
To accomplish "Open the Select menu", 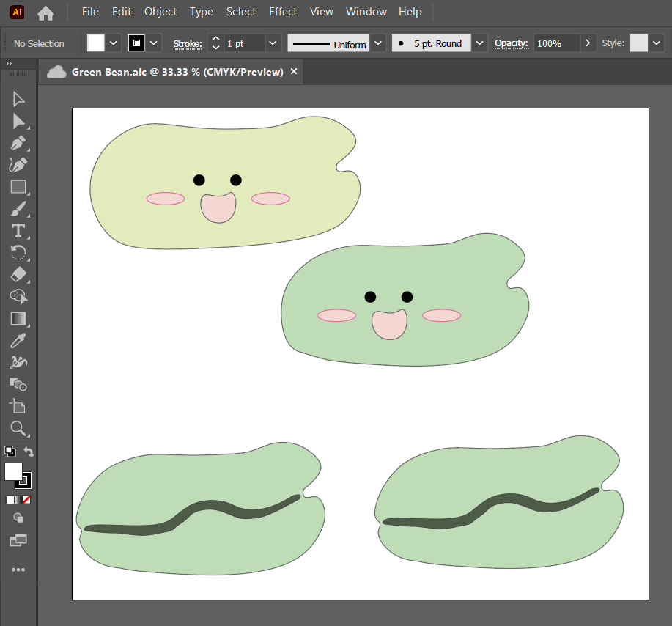I will [241, 12].
